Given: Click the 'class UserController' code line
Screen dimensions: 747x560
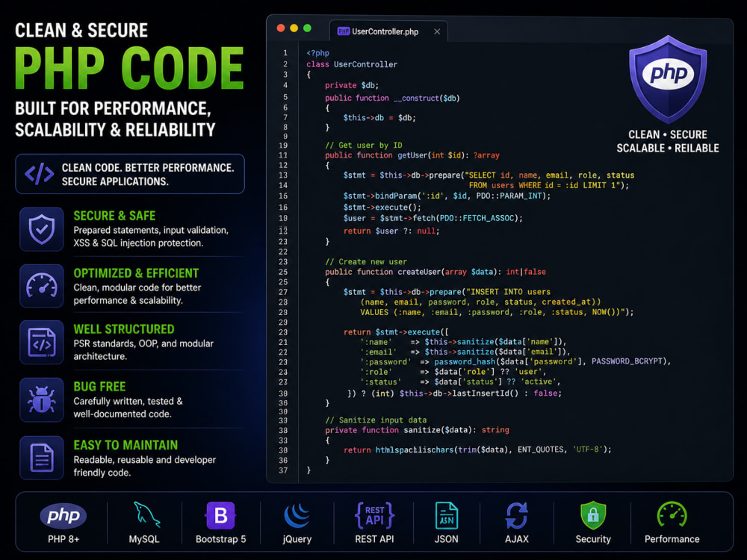Looking at the screenshot, I should (x=352, y=64).
